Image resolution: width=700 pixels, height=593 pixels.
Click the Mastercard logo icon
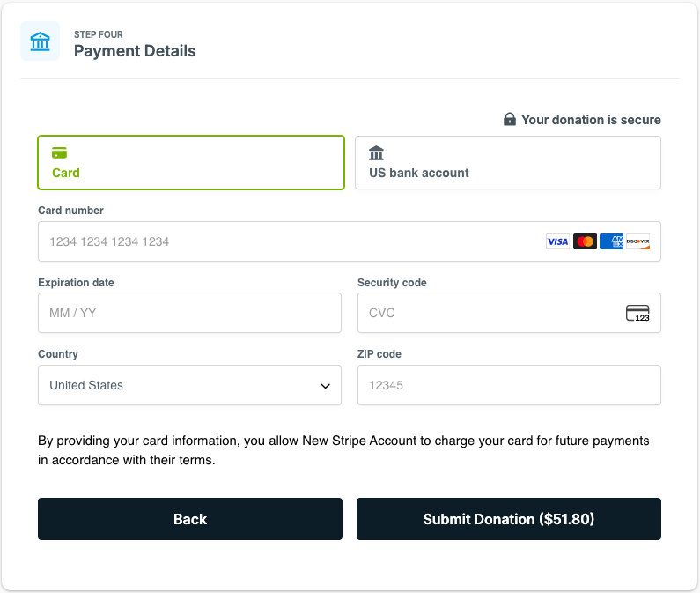[x=585, y=241]
